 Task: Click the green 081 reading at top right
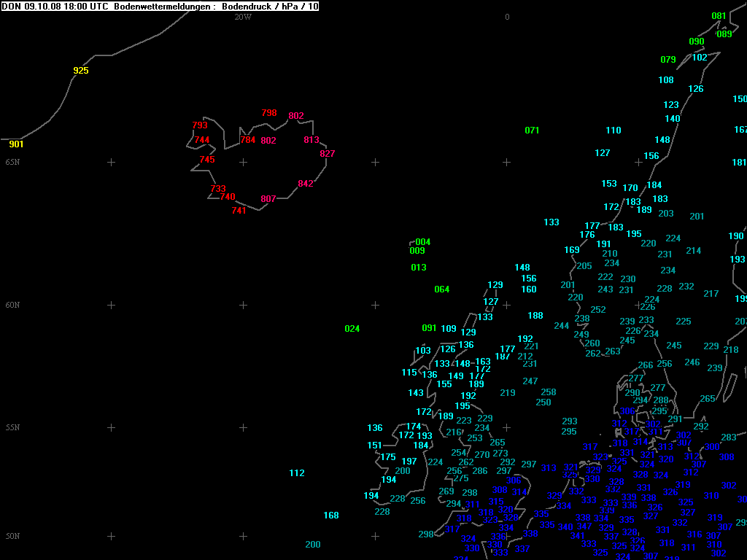pos(719,16)
